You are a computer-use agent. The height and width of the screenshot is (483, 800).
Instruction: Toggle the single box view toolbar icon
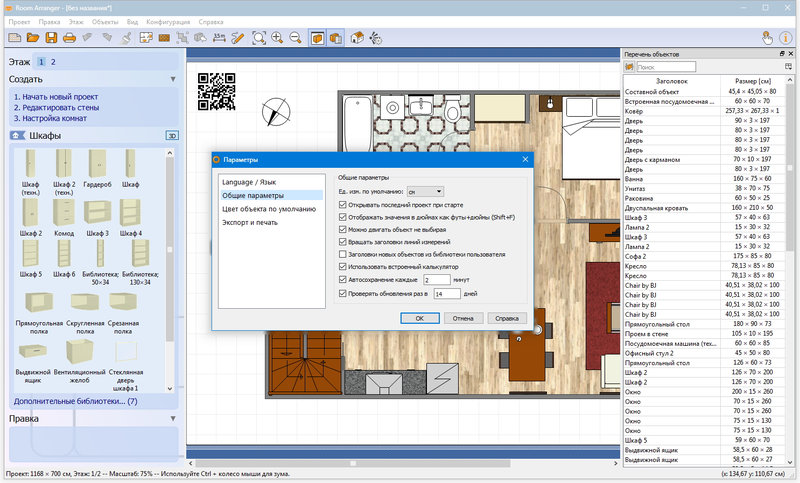317,38
